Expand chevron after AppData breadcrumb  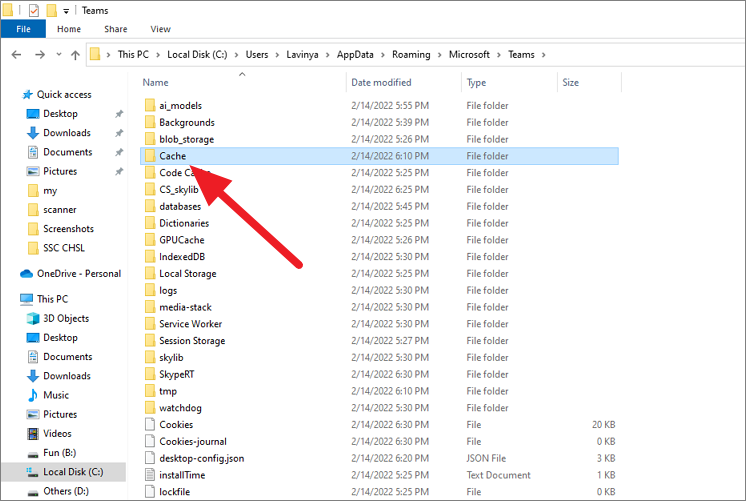(383, 55)
